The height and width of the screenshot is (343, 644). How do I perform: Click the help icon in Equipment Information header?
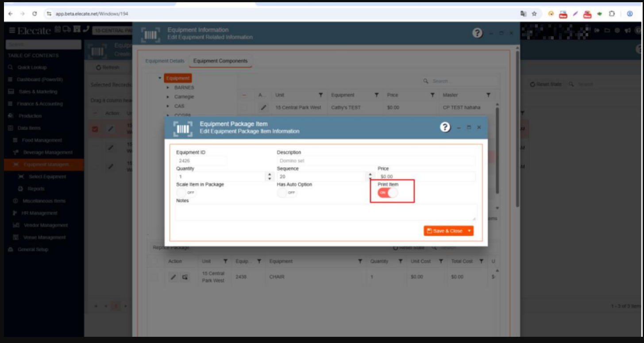[x=478, y=33]
